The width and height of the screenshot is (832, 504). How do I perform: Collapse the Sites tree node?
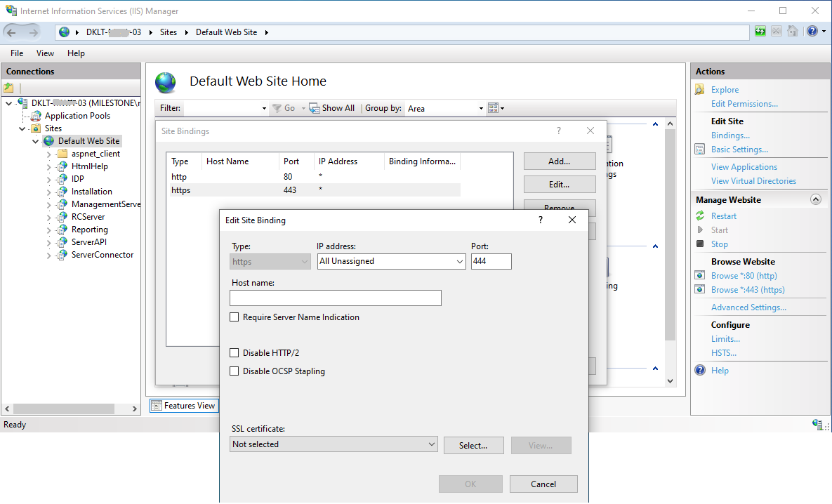[x=22, y=128]
